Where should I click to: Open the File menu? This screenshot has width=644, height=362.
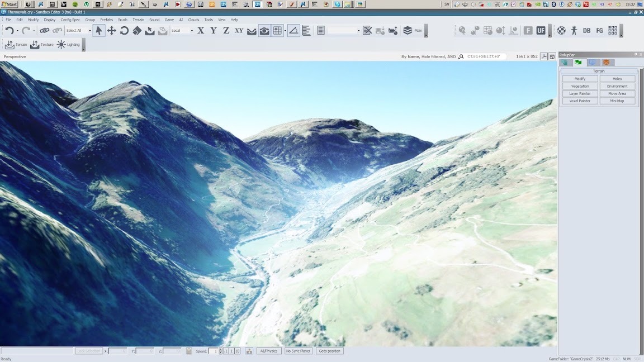[x=8, y=20]
